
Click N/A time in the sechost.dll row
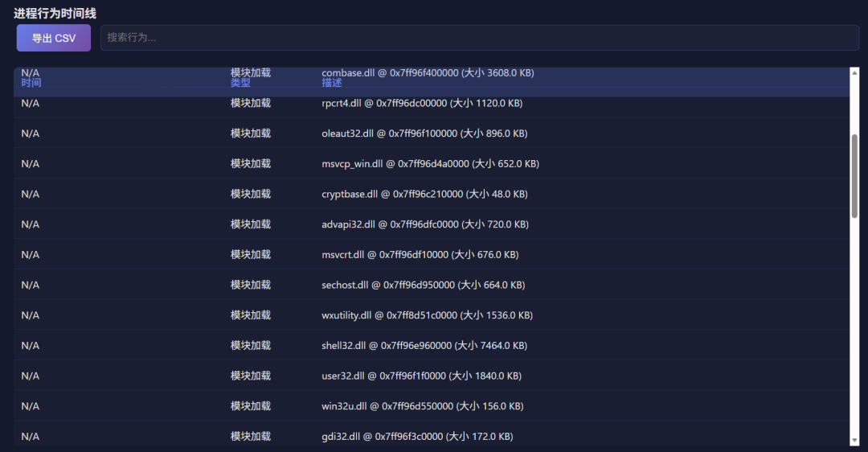(31, 285)
